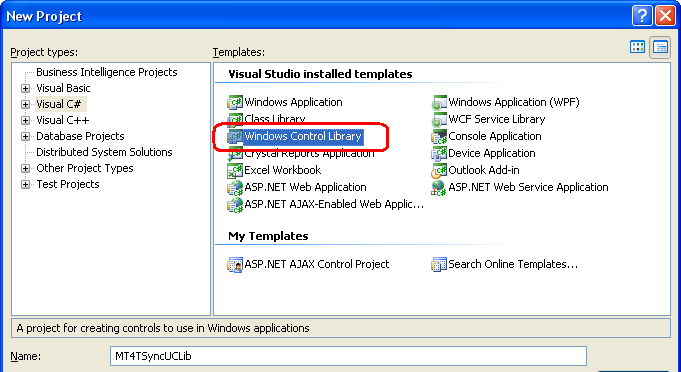Select Business Intelligence Projects in tree
This screenshot has width=681, height=372.
click(107, 72)
